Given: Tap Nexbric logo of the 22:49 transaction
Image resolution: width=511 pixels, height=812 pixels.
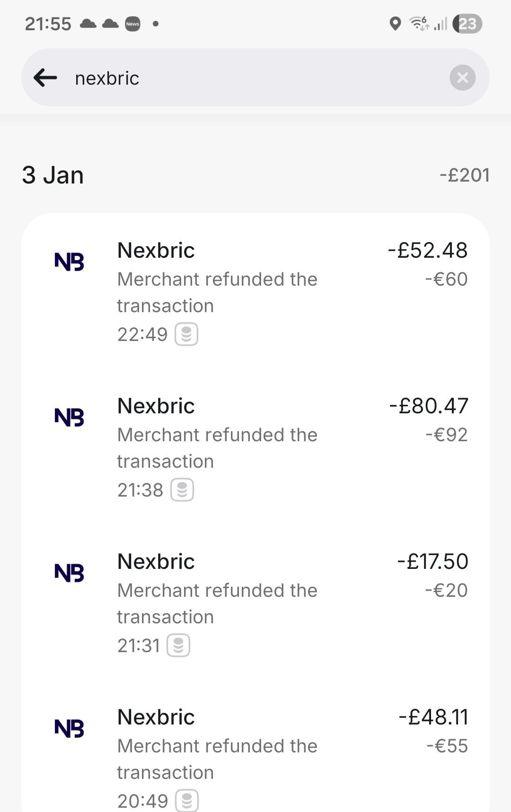Looking at the screenshot, I should [69, 262].
